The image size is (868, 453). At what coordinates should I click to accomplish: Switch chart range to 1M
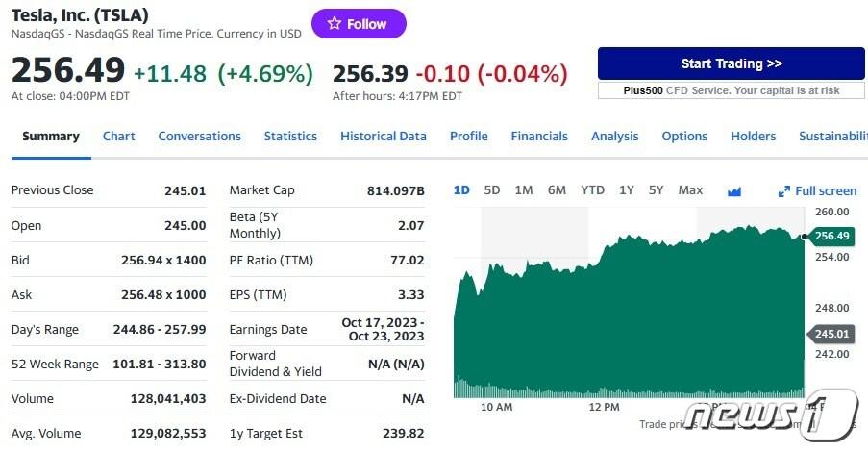click(524, 190)
